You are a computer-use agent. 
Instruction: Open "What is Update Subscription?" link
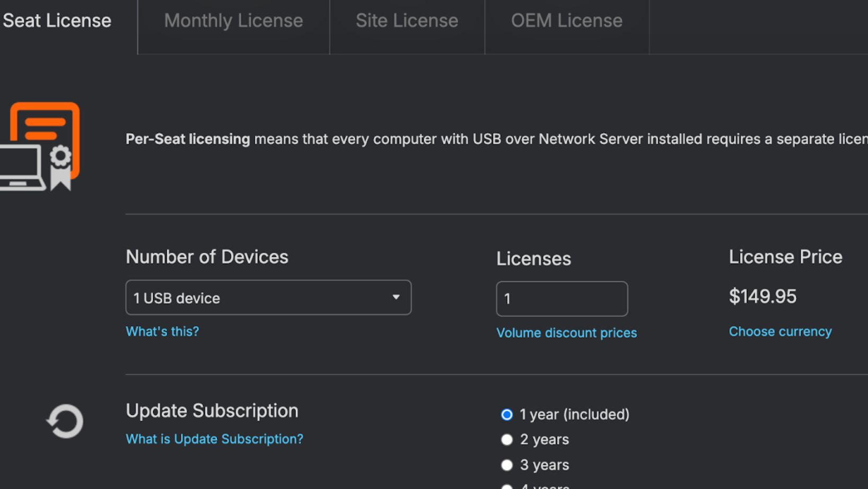click(x=214, y=439)
